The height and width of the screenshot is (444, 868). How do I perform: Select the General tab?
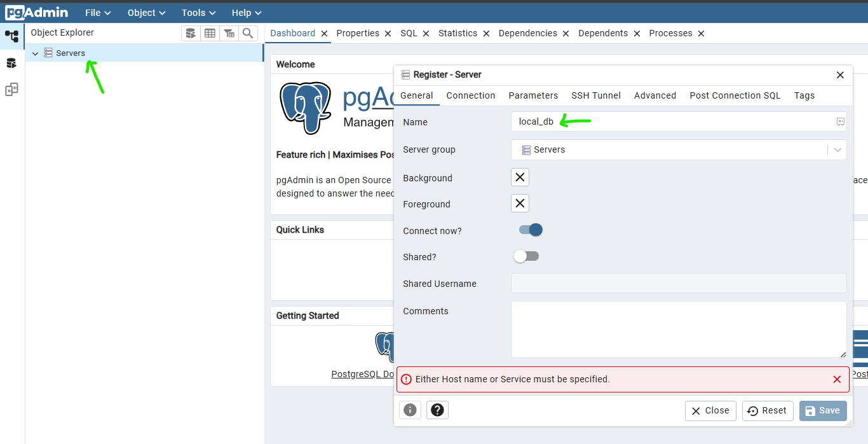[x=417, y=95]
